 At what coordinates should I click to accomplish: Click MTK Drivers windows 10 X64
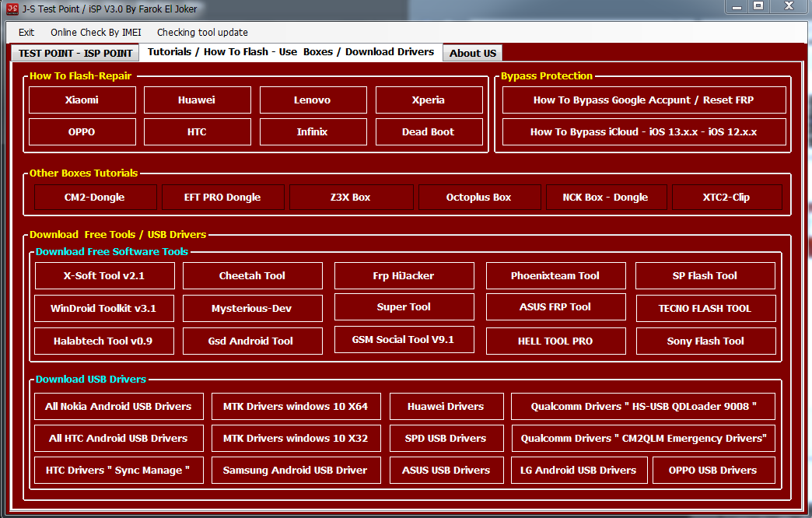pyautogui.click(x=296, y=406)
